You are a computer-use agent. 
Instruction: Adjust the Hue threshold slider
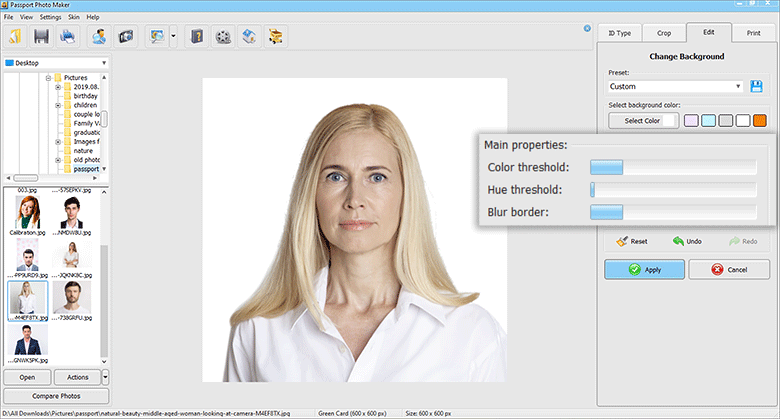tap(673, 190)
